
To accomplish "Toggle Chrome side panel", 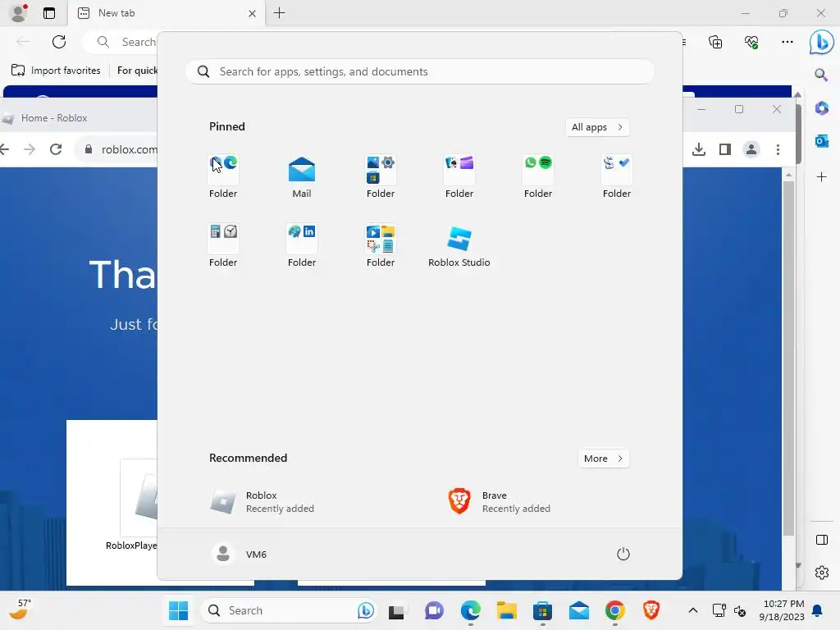I will point(725,149).
